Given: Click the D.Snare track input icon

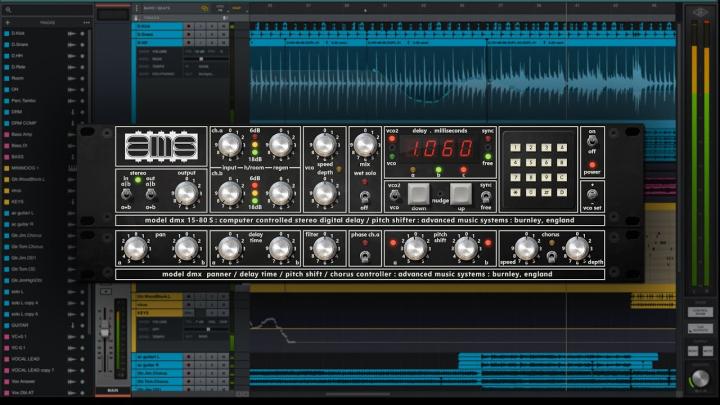Looking at the screenshot, I should tap(72, 45).
